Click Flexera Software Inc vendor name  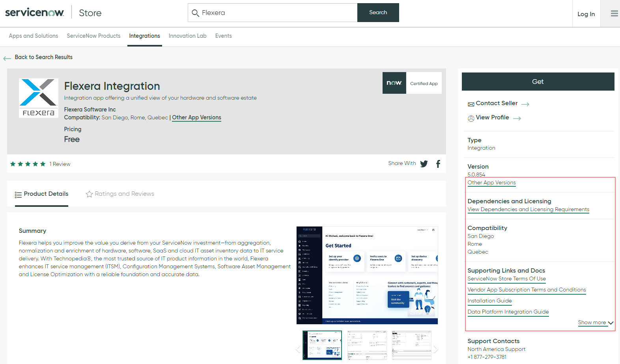tap(90, 110)
